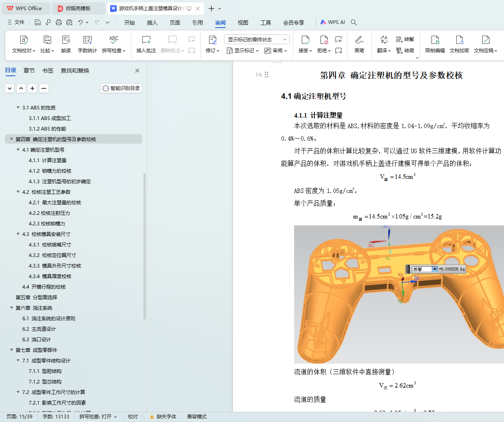Jump to 4.1.2 锁模力的校核
Viewport: 504px width, 422px height.
pyautogui.click(x=50, y=171)
